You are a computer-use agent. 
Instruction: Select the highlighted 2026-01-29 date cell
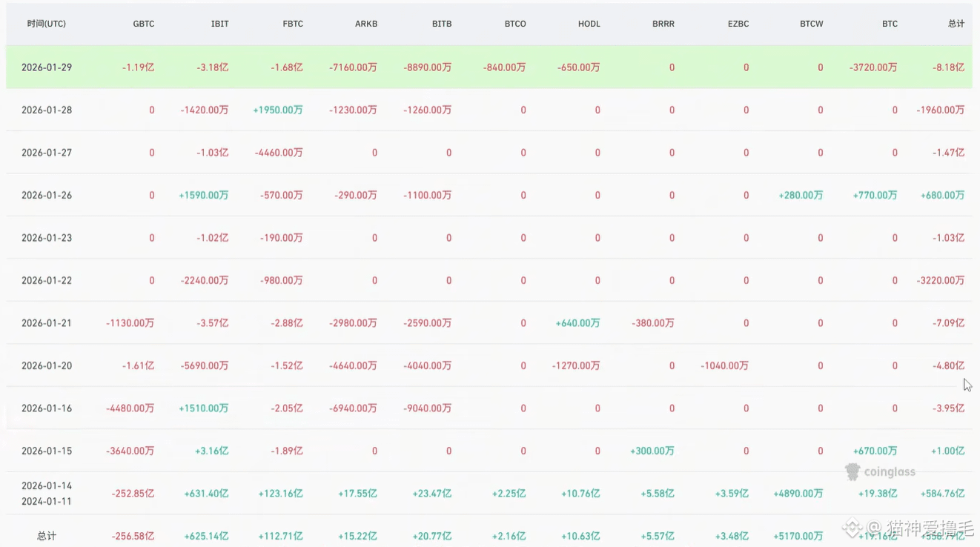[47, 67]
